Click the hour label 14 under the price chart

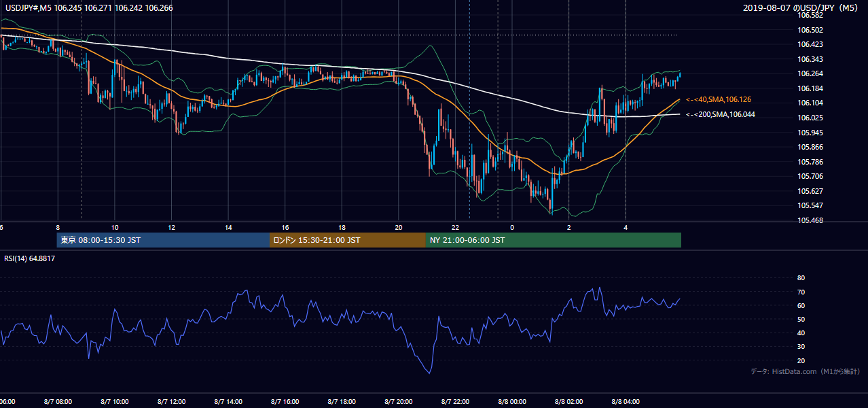(x=229, y=228)
